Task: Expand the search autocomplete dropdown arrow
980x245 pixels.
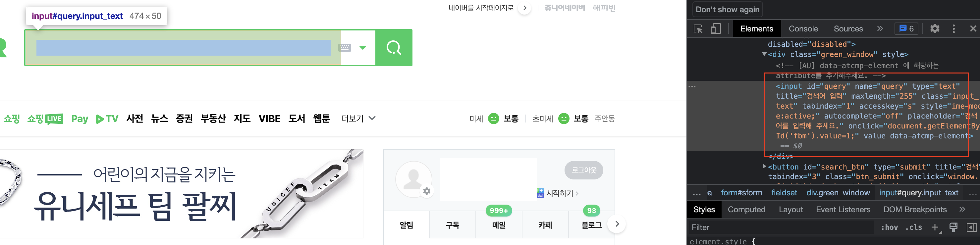Action: [x=362, y=48]
